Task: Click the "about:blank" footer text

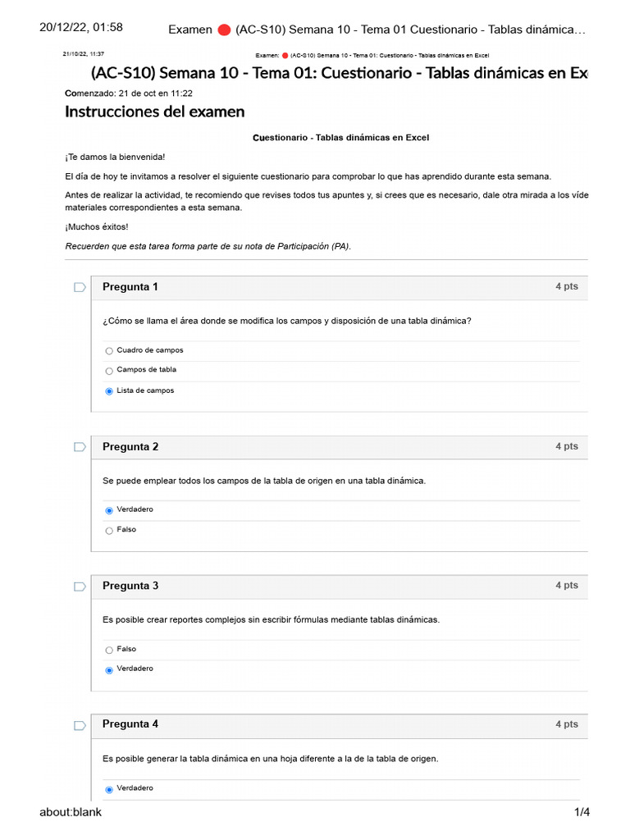Action: coord(71,812)
